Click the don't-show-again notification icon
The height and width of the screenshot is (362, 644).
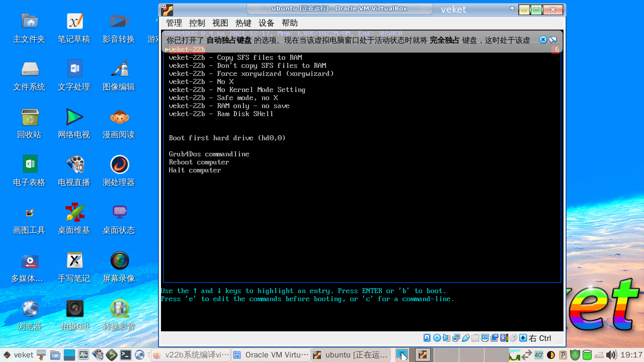click(553, 39)
